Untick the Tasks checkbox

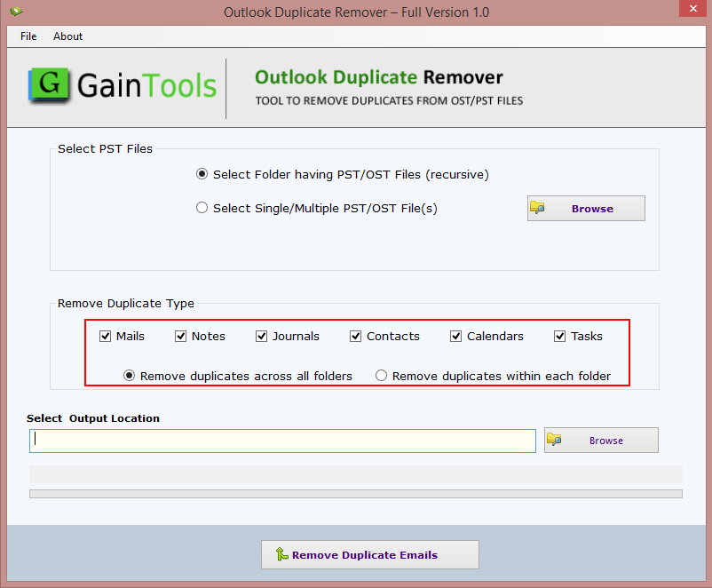pos(560,336)
